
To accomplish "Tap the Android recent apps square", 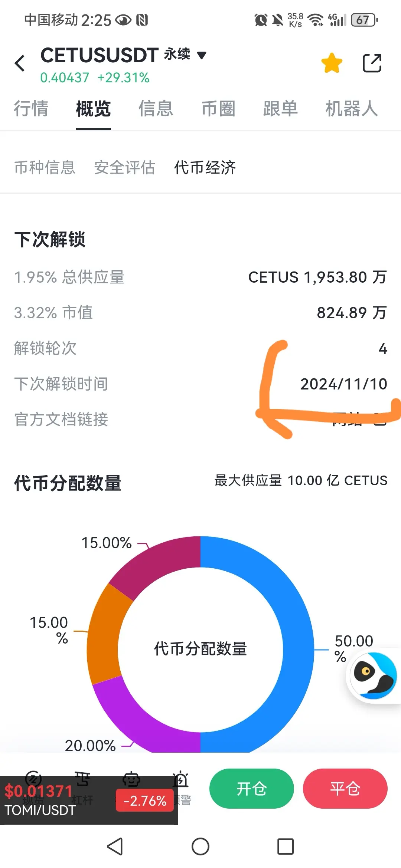I will [x=286, y=847].
